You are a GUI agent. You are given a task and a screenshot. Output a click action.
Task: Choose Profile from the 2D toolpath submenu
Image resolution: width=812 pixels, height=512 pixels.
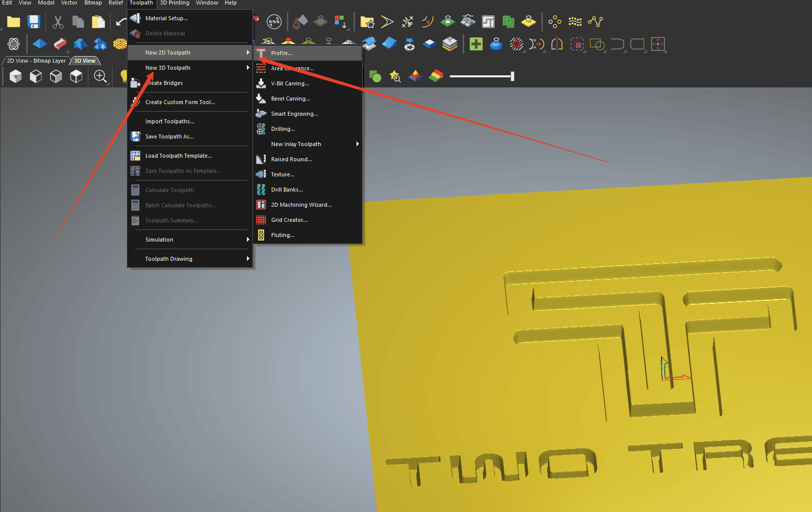click(282, 53)
